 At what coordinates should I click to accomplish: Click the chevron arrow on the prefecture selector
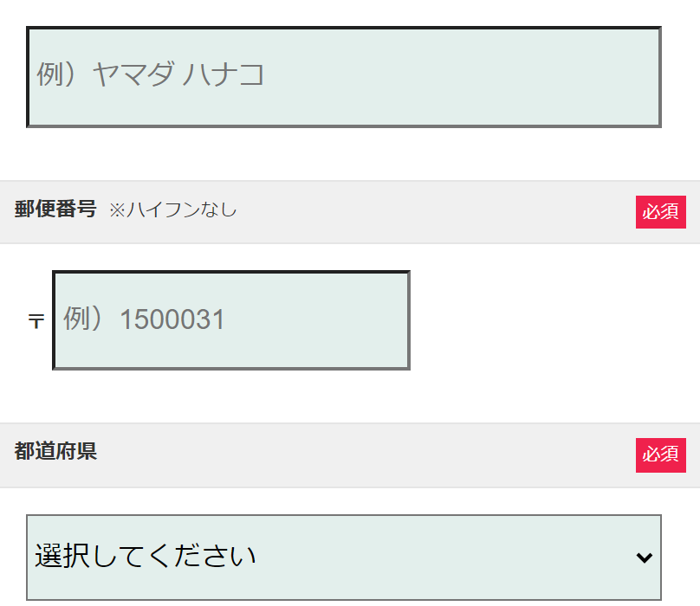644,558
